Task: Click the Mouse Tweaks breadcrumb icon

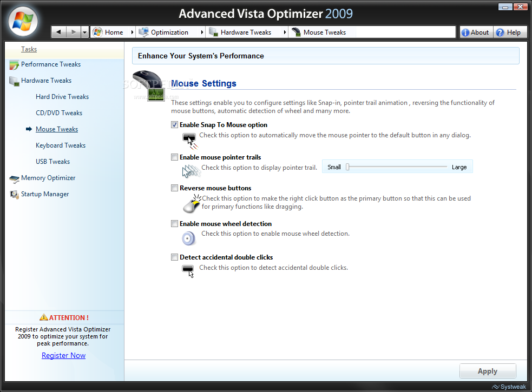Action: click(x=296, y=32)
